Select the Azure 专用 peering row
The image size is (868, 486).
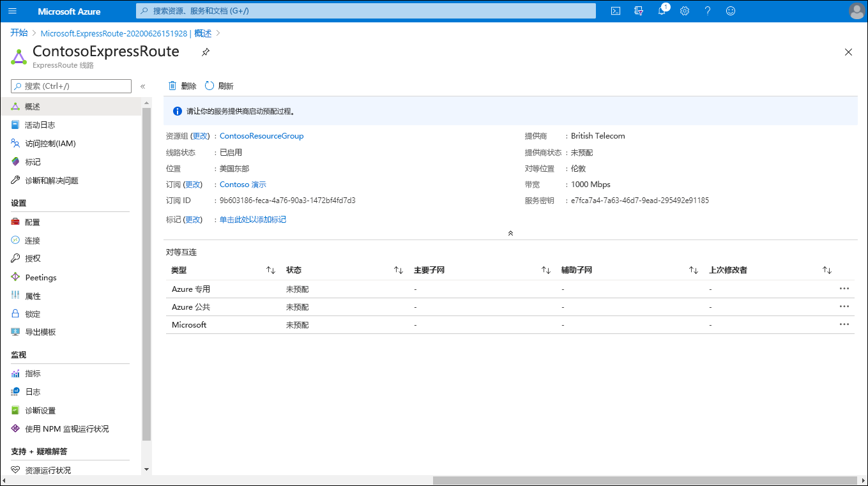tap(510, 289)
